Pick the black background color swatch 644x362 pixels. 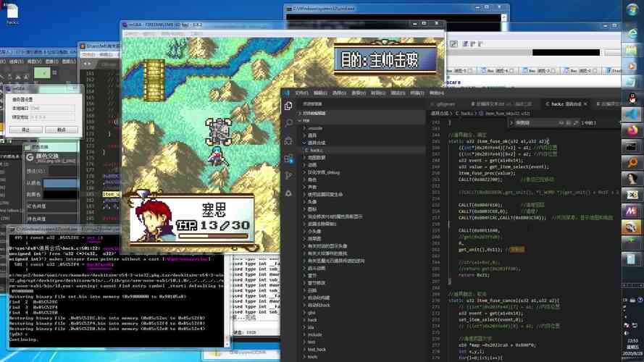pos(60,195)
